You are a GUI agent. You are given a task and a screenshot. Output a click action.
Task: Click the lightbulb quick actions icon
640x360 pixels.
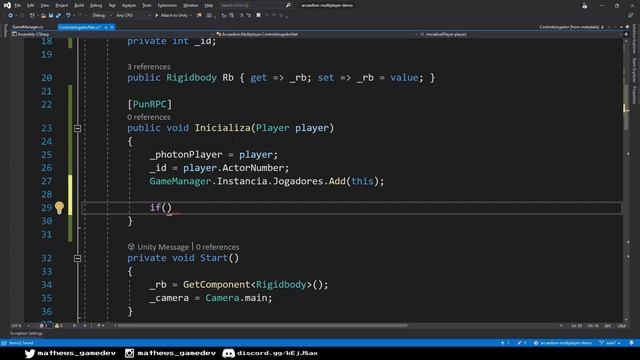[59, 208]
